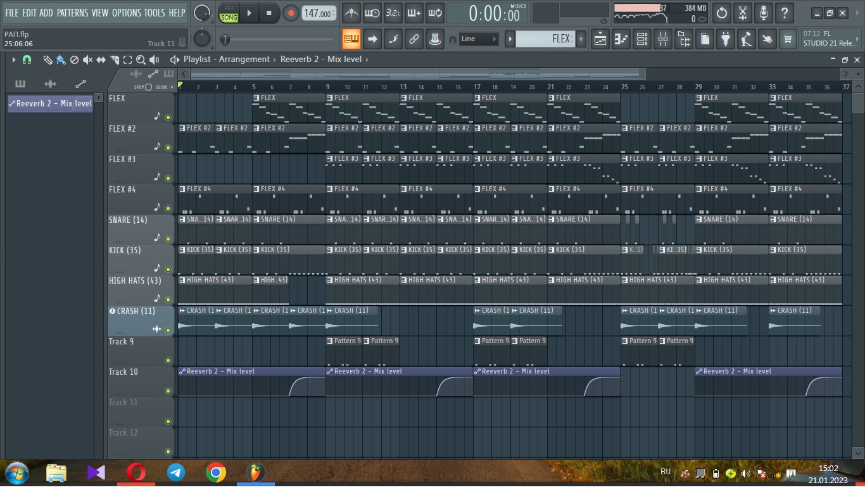The height and width of the screenshot is (504, 865).
Task: Open the channel rack
Action: (642, 39)
